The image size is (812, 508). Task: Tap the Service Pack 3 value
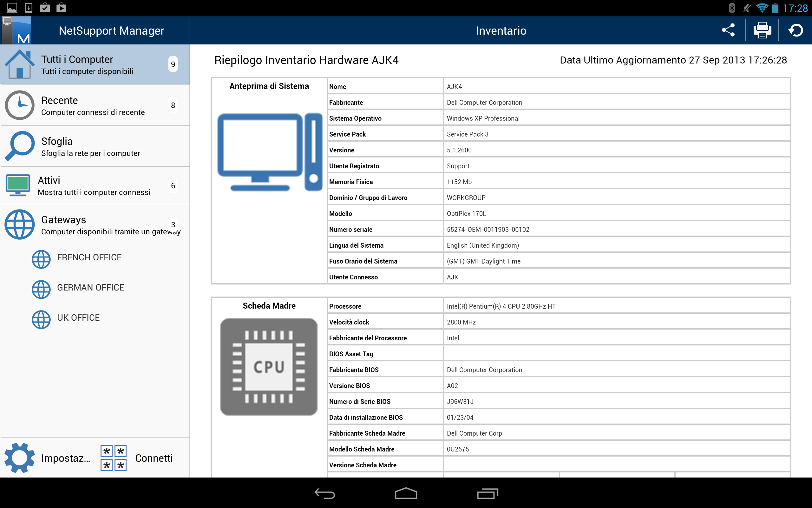point(468,134)
